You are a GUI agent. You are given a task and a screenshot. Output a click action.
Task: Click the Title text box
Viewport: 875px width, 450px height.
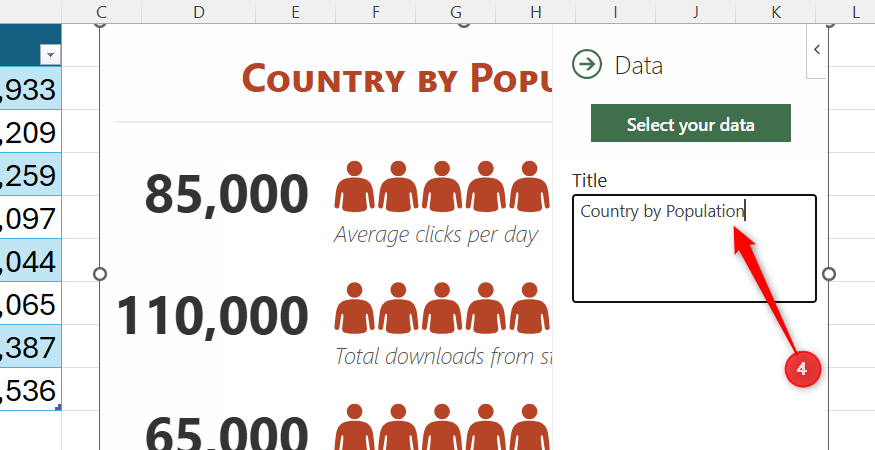point(694,248)
